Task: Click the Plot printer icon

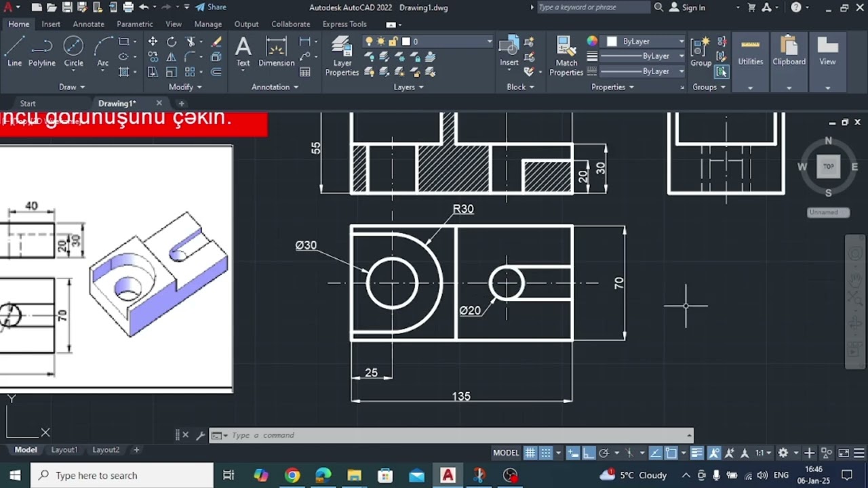Action: click(128, 7)
